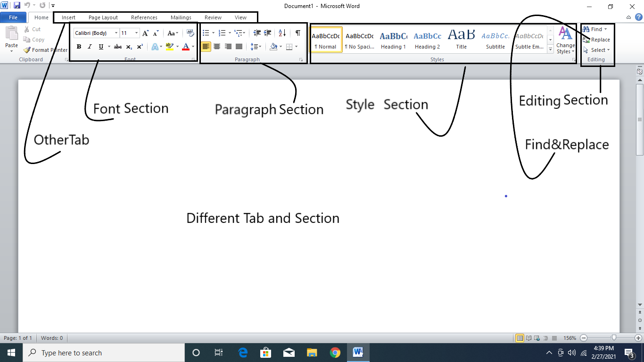
Task: Click the Format Painter button
Action: (x=46, y=50)
